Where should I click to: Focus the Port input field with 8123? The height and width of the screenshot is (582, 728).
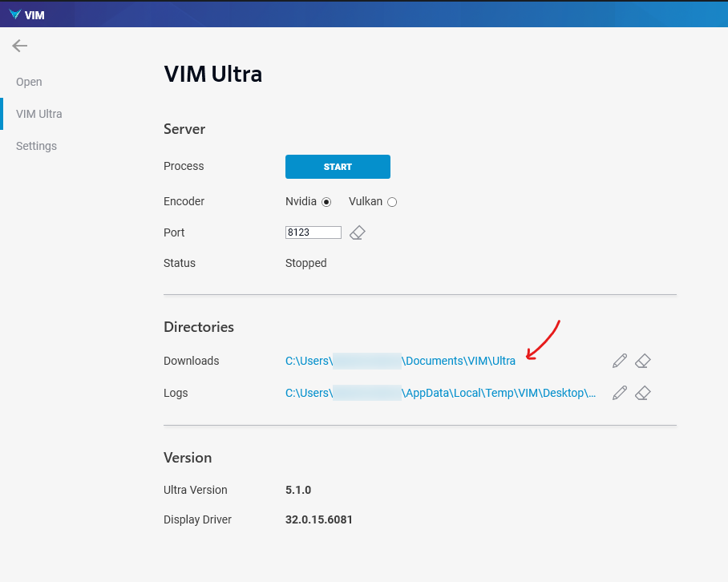[313, 232]
